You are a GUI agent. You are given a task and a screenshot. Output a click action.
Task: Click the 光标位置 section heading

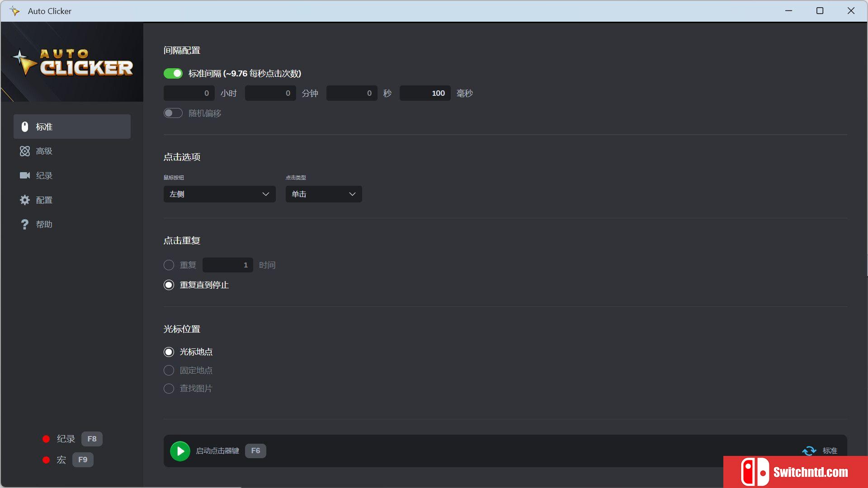click(182, 329)
